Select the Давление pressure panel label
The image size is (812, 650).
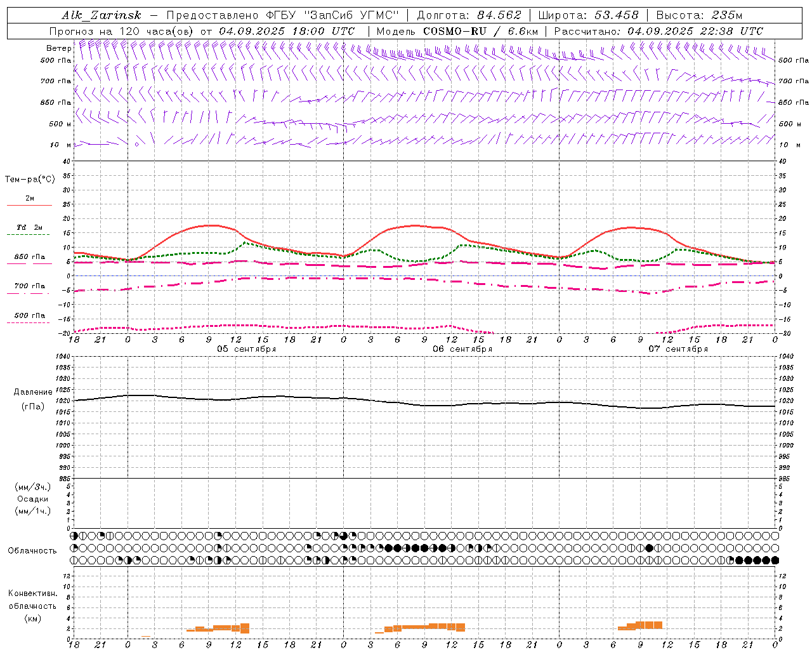click(33, 392)
